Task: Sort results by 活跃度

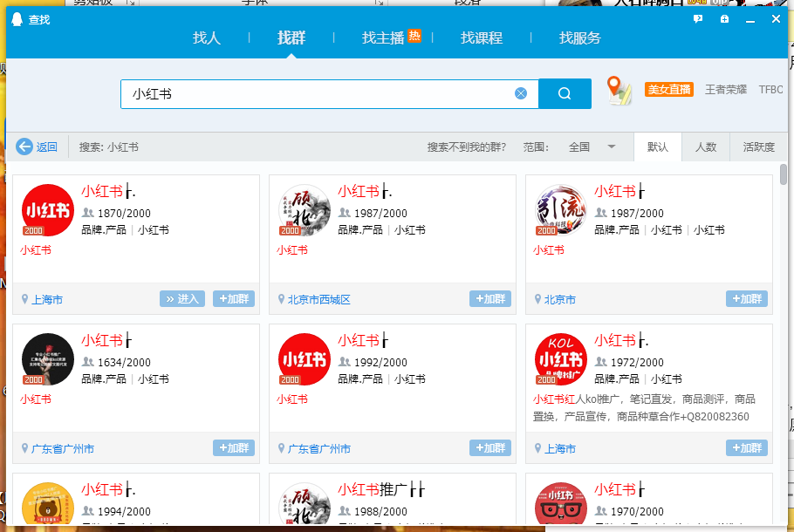Action: 758,147
